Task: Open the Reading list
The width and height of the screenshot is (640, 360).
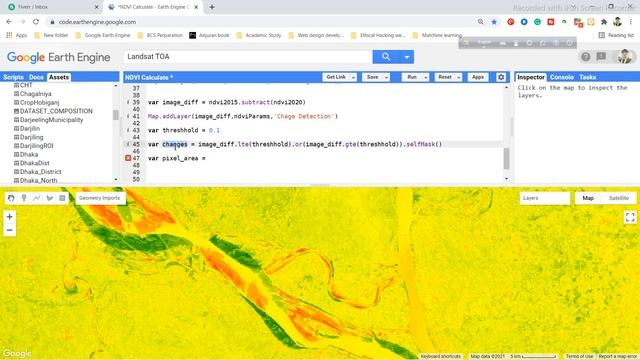Action: pos(616,35)
